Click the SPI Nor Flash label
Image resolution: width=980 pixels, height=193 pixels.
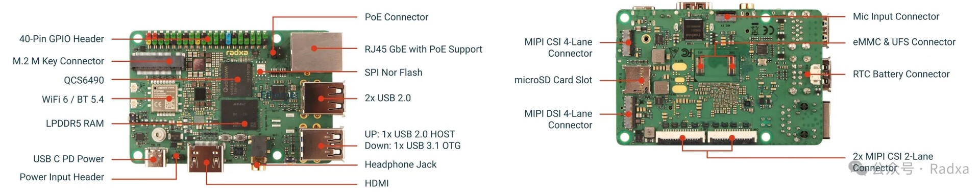(394, 73)
